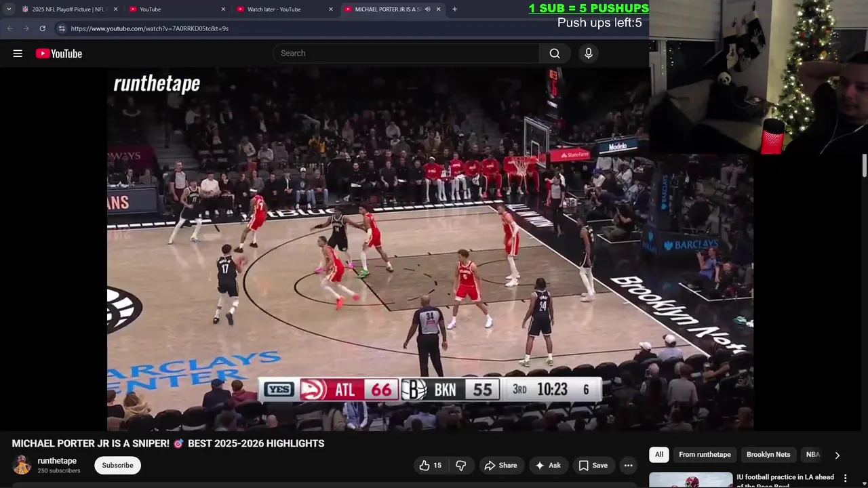This screenshot has width=868, height=488.
Task: Close the 2025 NFL Playoff Picture tab
Action: [x=115, y=9]
